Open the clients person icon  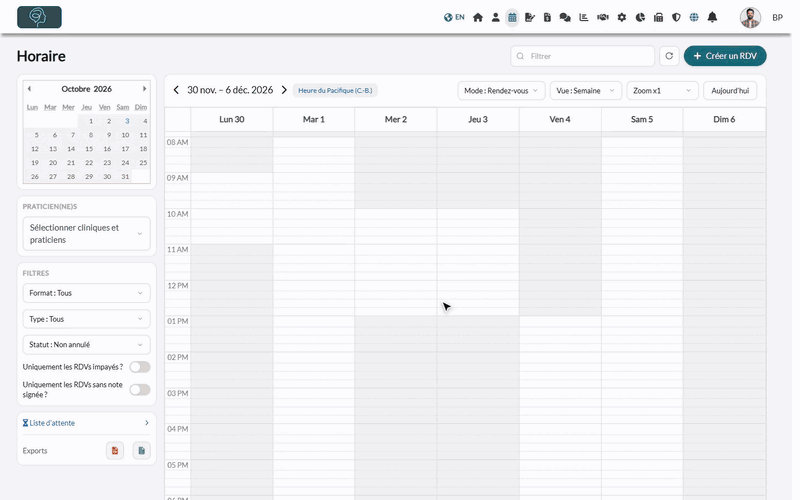click(495, 17)
